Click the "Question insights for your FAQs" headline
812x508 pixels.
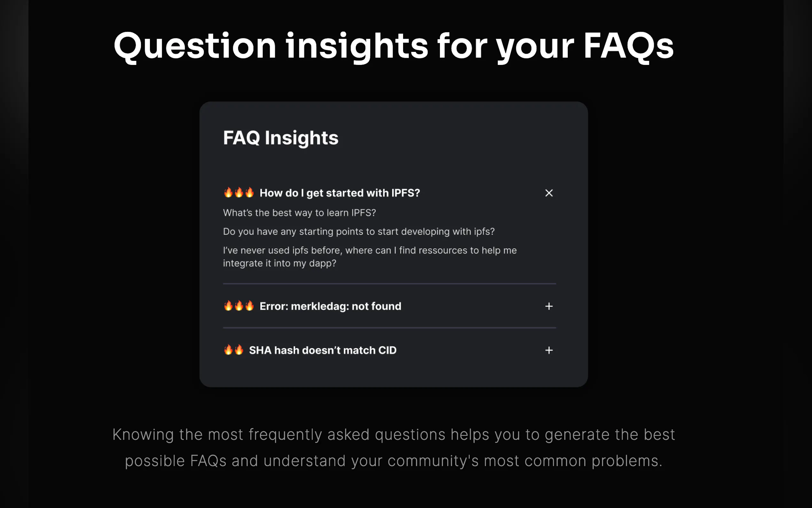point(394,46)
